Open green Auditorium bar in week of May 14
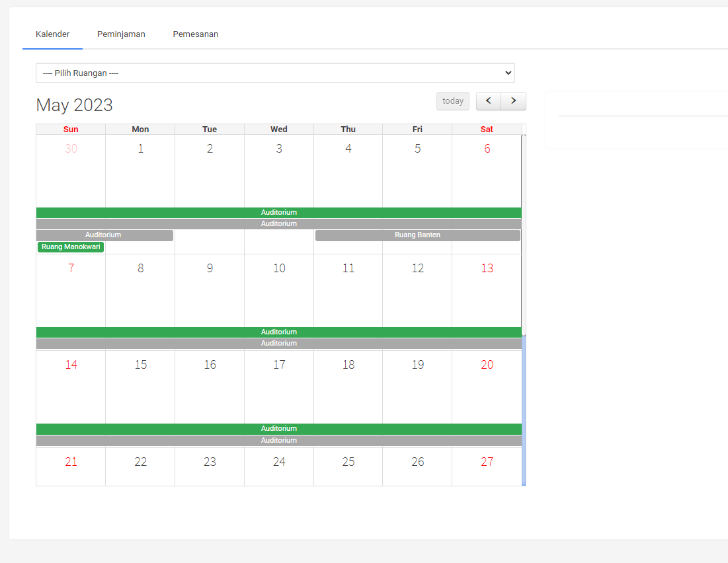This screenshot has width=728, height=563. click(x=278, y=429)
